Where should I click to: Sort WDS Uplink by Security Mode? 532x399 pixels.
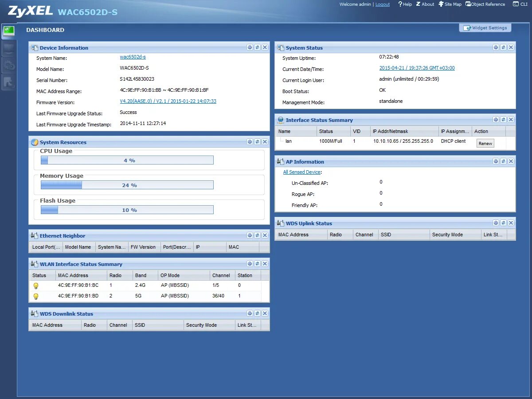pos(455,235)
